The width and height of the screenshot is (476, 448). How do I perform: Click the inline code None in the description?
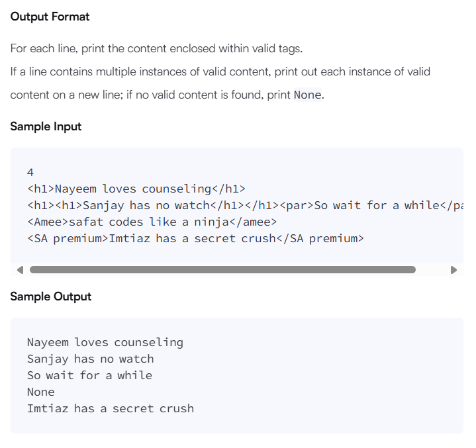(x=307, y=95)
